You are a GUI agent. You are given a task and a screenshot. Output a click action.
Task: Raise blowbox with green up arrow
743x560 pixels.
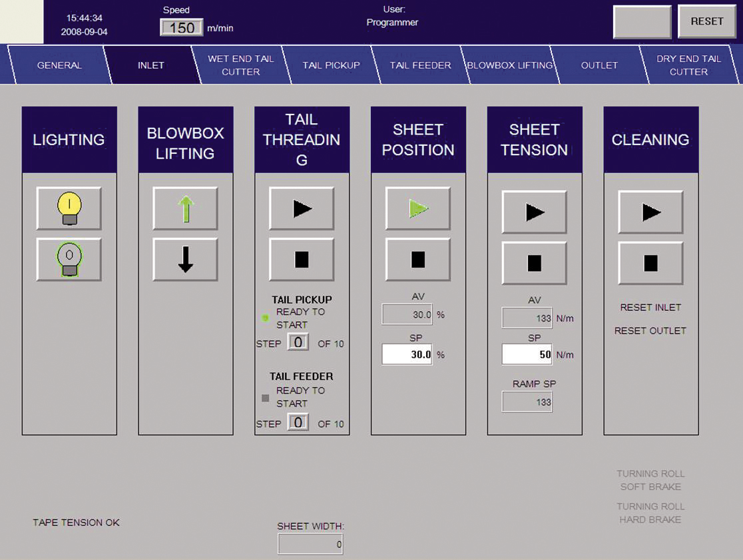tap(185, 208)
